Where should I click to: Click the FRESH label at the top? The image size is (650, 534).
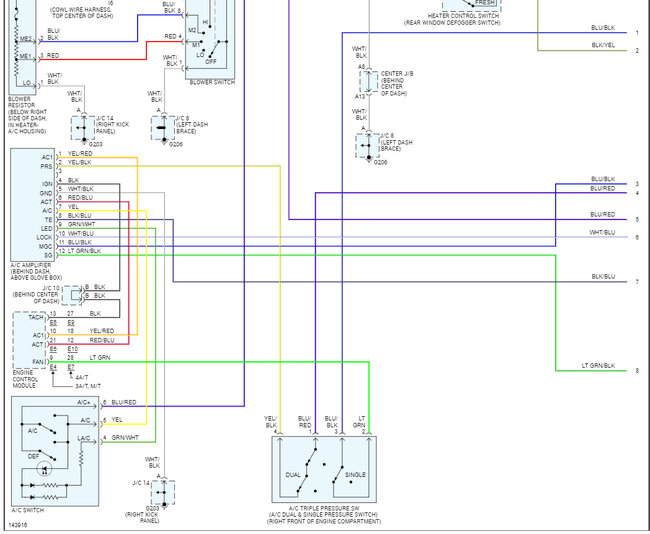click(485, 3)
